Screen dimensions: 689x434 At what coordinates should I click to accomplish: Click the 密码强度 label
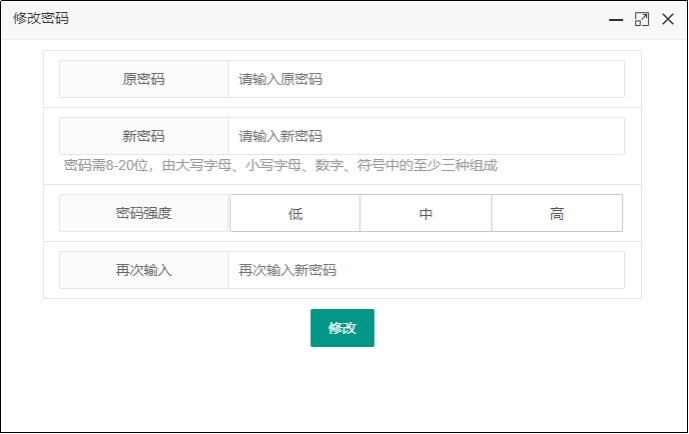click(144, 213)
